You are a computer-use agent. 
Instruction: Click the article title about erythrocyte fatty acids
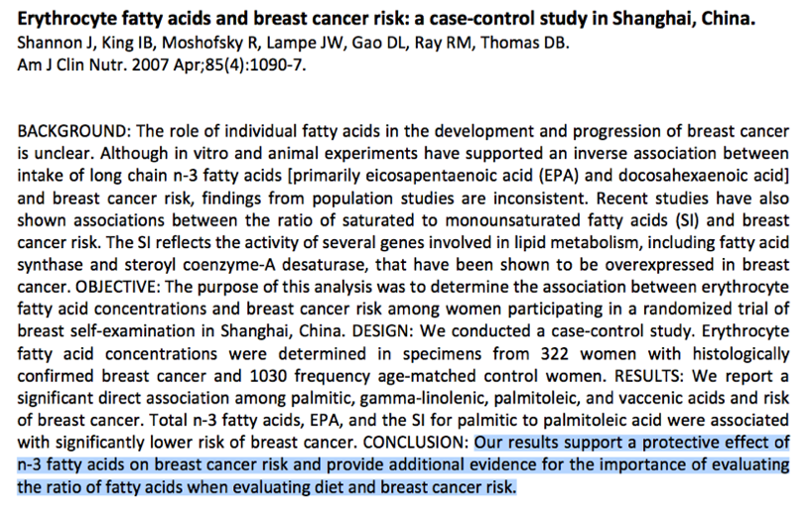click(x=386, y=19)
